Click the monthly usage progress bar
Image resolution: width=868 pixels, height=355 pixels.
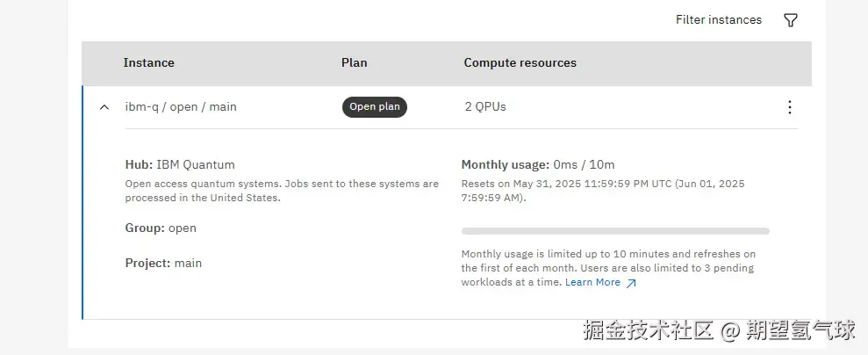[615, 231]
